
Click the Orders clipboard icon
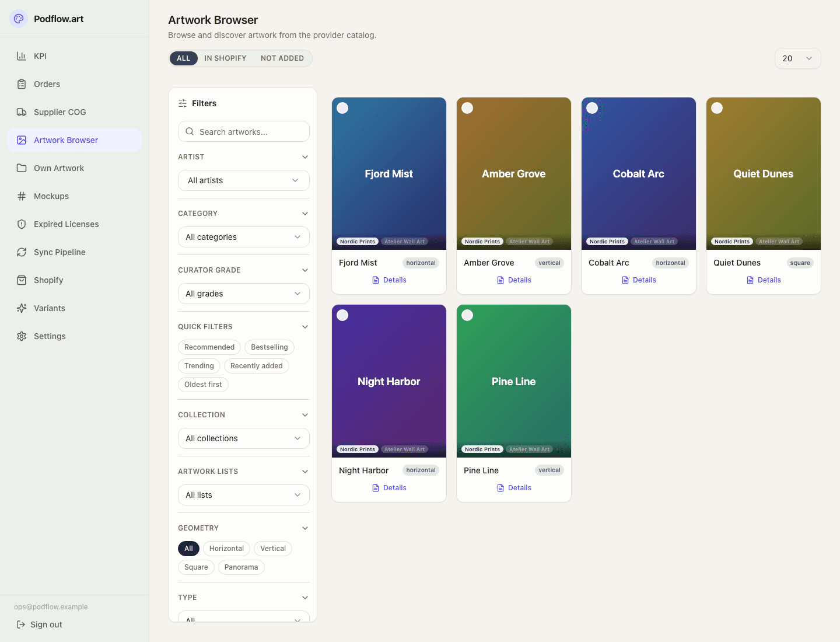(x=22, y=84)
